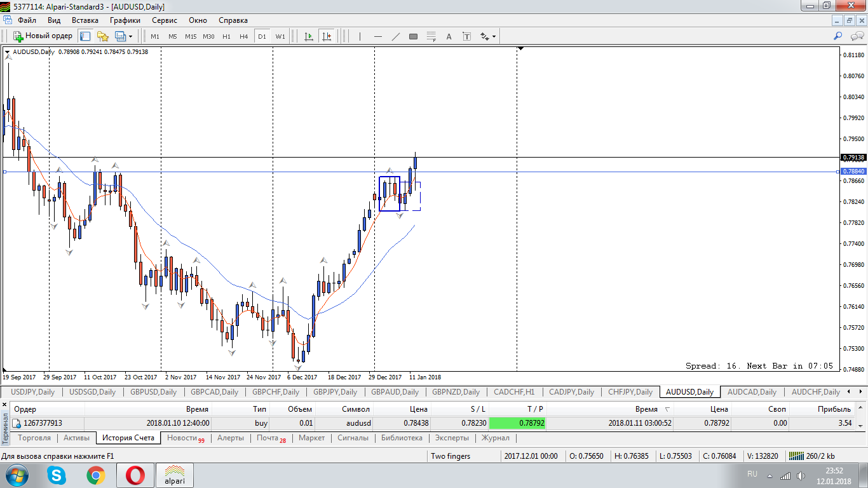Image resolution: width=868 pixels, height=488 pixels.
Task: Open the Алерты terminal tab
Action: click(231, 438)
